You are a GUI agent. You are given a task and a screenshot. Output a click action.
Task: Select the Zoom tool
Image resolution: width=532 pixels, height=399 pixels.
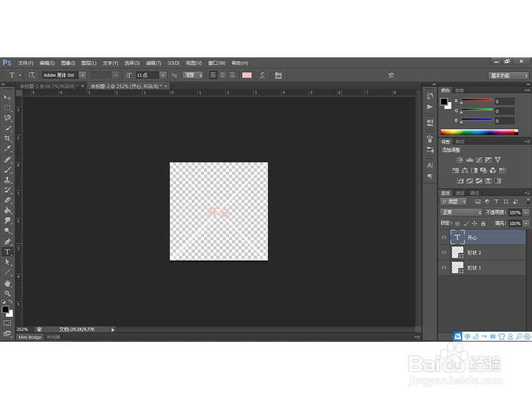[x=7, y=293]
